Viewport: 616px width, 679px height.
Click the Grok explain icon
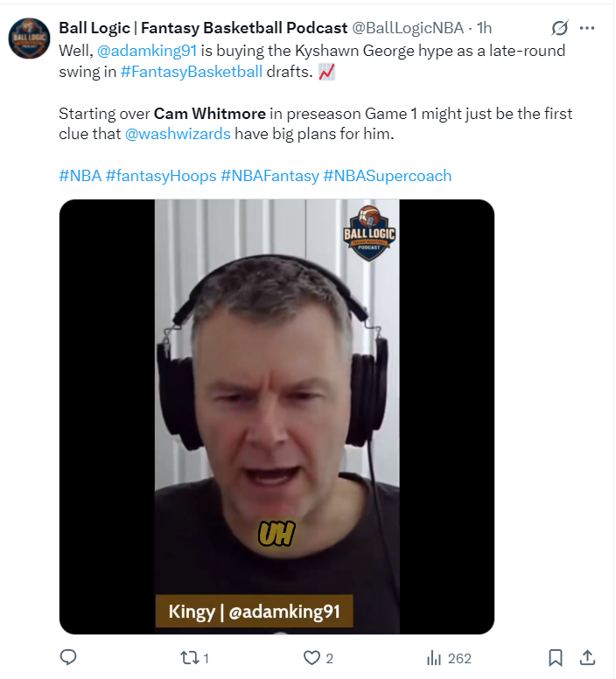click(x=560, y=28)
